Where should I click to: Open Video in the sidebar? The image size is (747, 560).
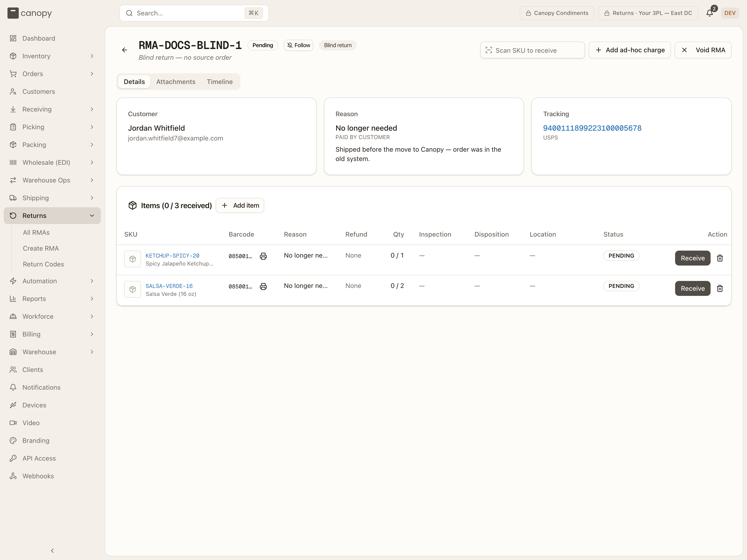[x=52, y=423]
